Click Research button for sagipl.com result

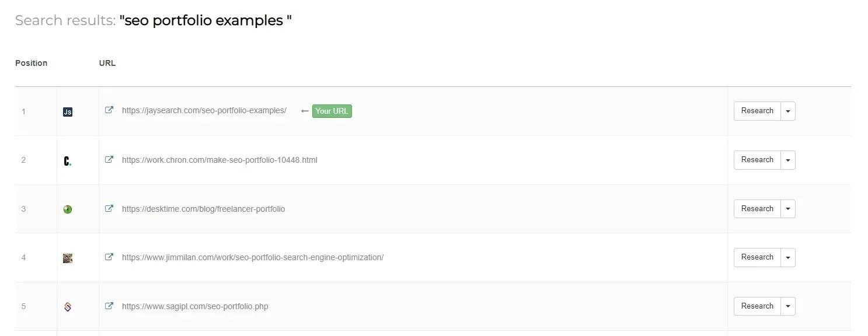pos(757,306)
